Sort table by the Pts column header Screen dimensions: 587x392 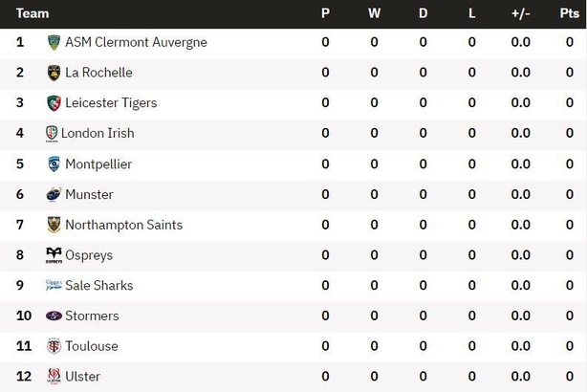click(x=570, y=13)
